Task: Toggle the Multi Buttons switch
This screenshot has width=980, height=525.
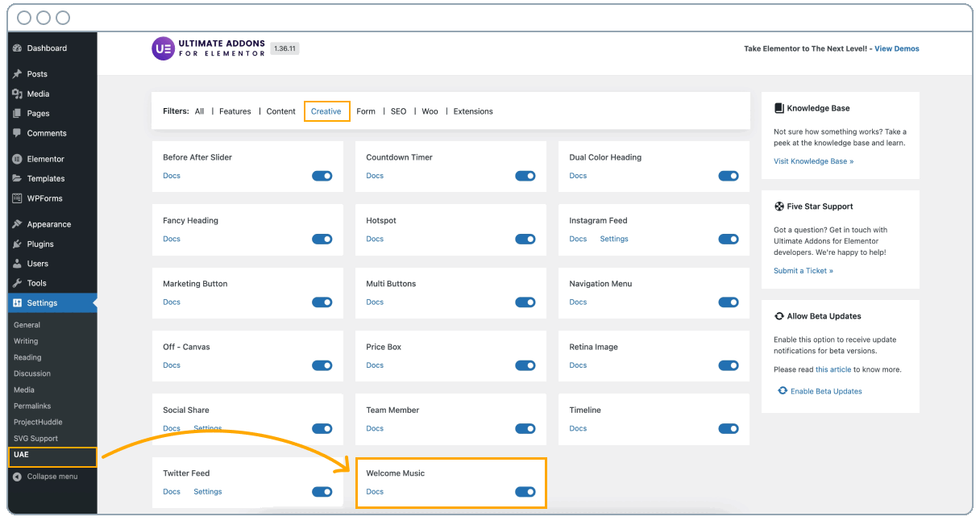Action: [525, 302]
